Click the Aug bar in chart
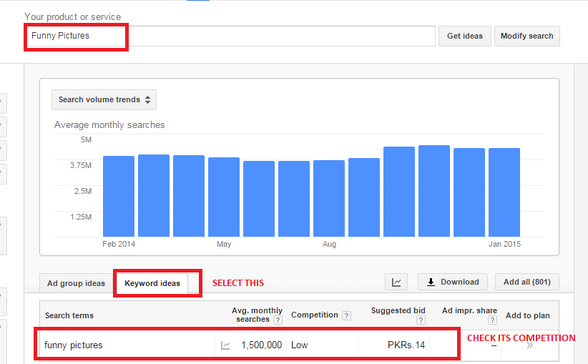 point(329,199)
